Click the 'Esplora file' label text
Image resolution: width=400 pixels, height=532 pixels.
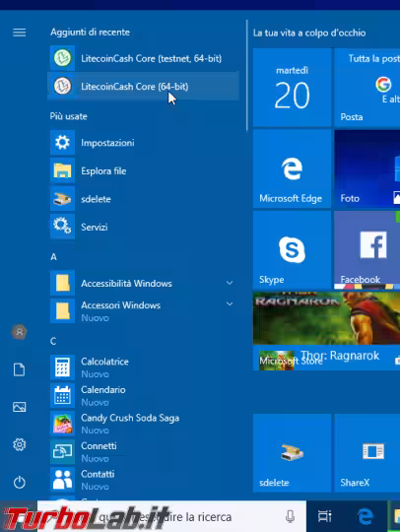(x=103, y=171)
